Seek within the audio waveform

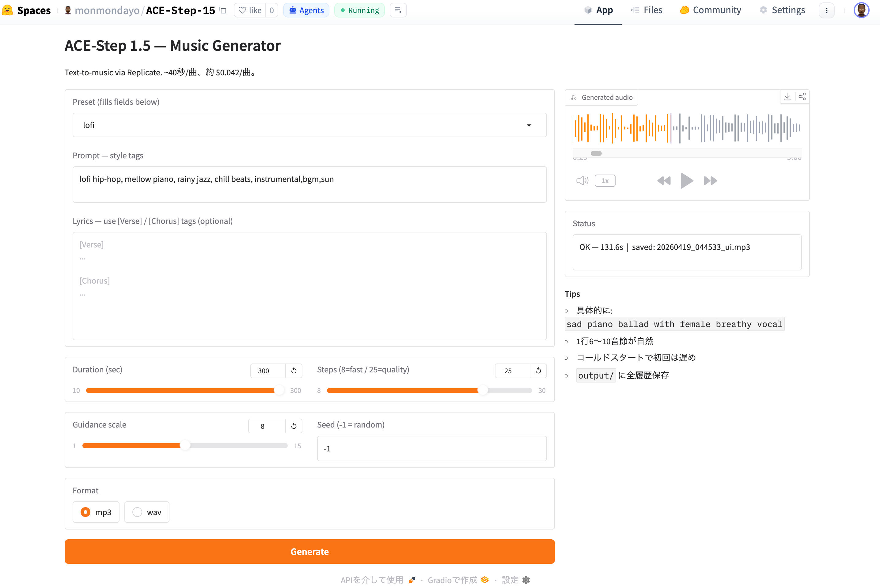click(x=687, y=128)
